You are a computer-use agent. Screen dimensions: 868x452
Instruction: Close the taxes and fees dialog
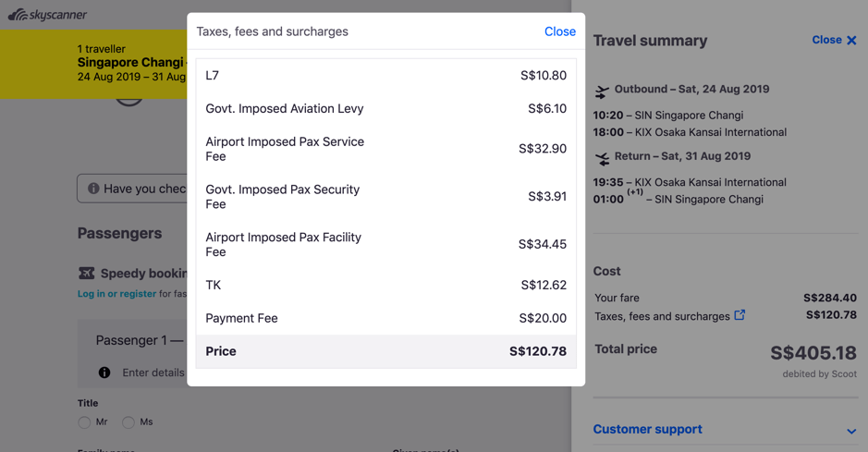(x=559, y=31)
